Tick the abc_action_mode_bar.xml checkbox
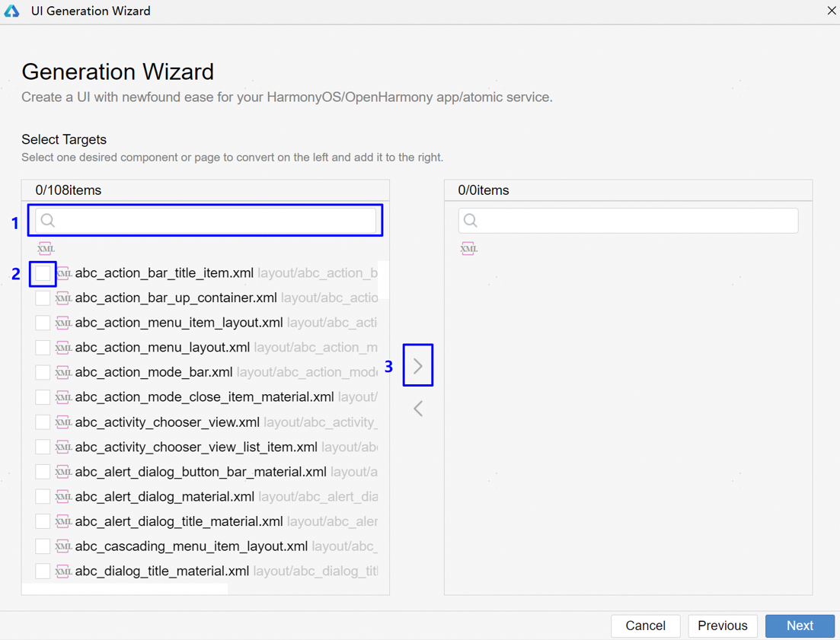840x640 pixels. [x=43, y=373]
